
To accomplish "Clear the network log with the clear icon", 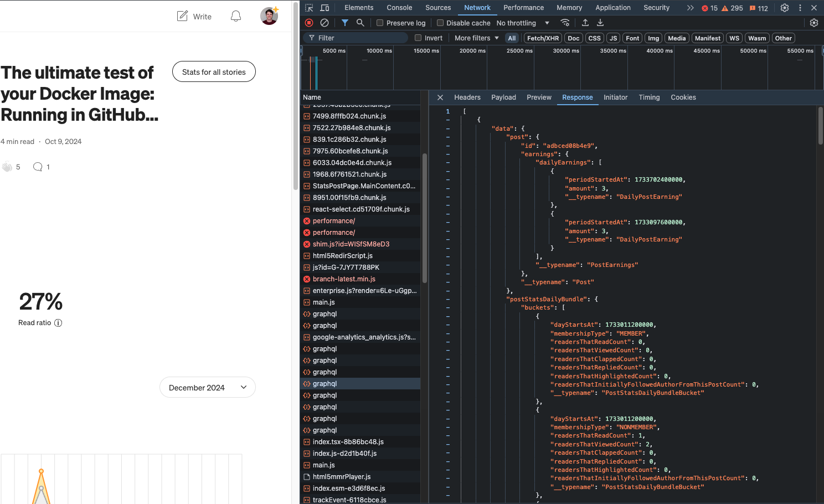I will click(x=325, y=23).
